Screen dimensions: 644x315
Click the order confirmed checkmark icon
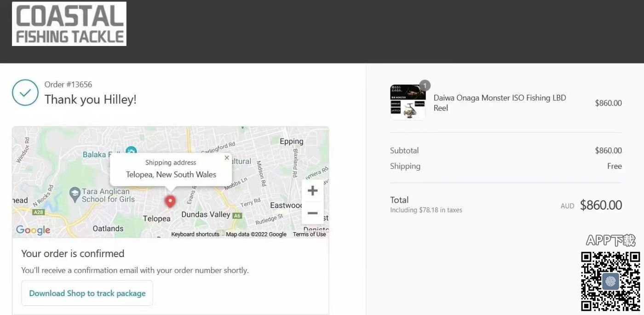click(x=25, y=92)
